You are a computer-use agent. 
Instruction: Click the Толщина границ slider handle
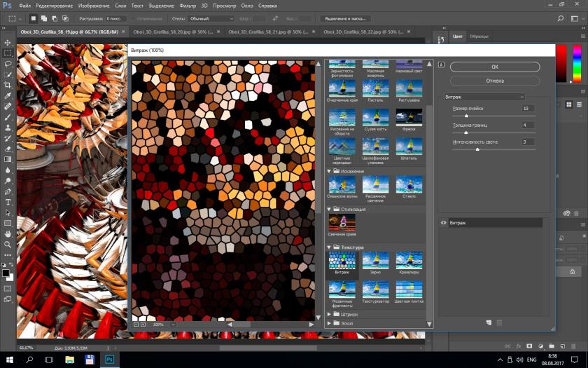click(465, 132)
